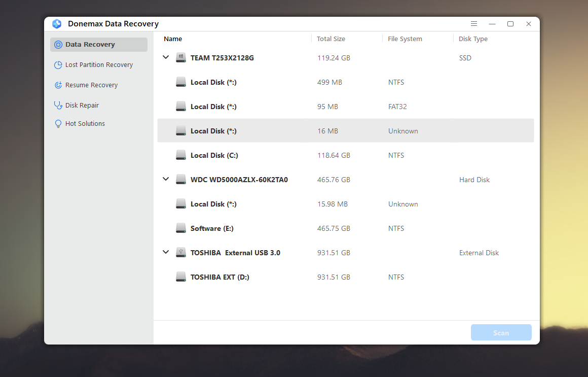Viewport: 588px width, 377px height.
Task: Click the WDC WD5000AZLX hard disk icon
Action: 181,180
